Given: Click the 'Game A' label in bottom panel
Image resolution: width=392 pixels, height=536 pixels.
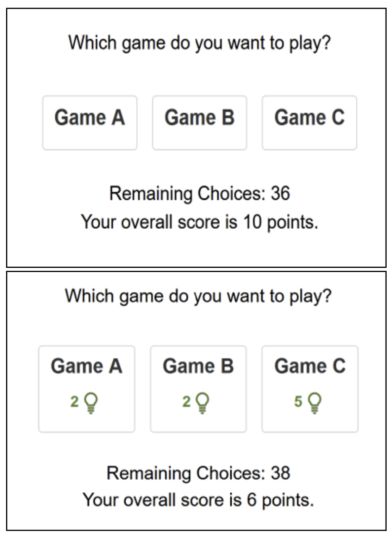Looking at the screenshot, I should 87,366.
